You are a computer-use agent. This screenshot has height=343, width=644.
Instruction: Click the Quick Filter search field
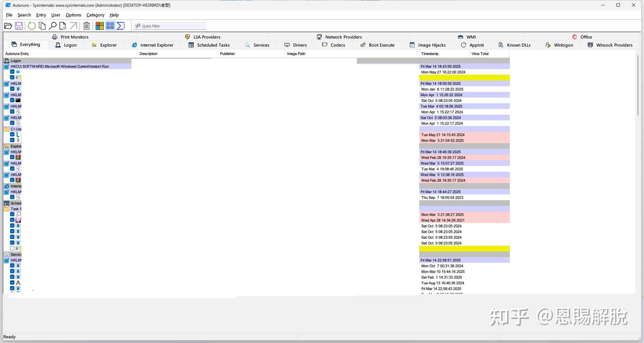click(170, 26)
